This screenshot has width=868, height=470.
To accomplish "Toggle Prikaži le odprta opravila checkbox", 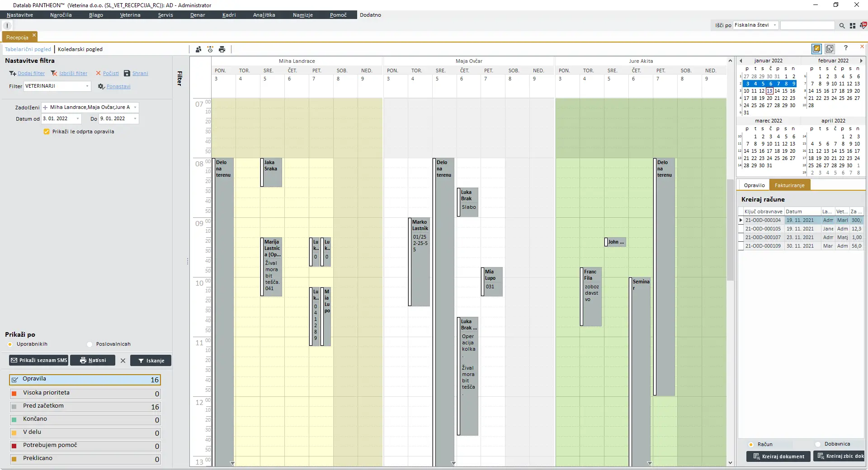I will pos(47,132).
